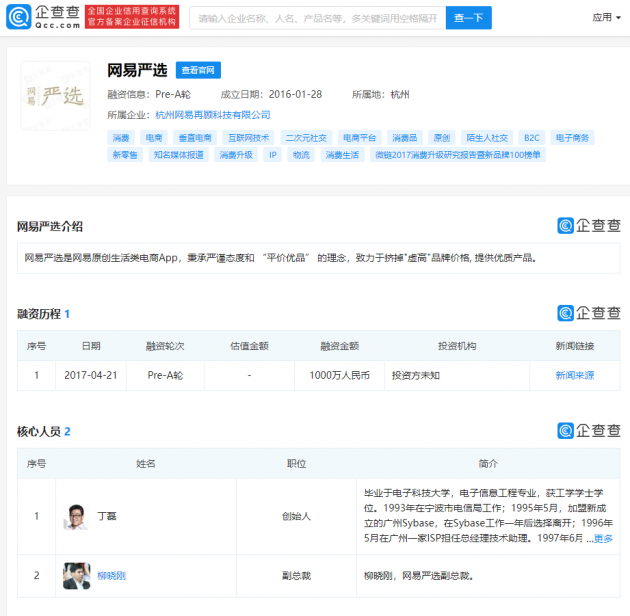This screenshot has width=630, height=616.
Task: Select the B2C tag
Action: coord(532,138)
